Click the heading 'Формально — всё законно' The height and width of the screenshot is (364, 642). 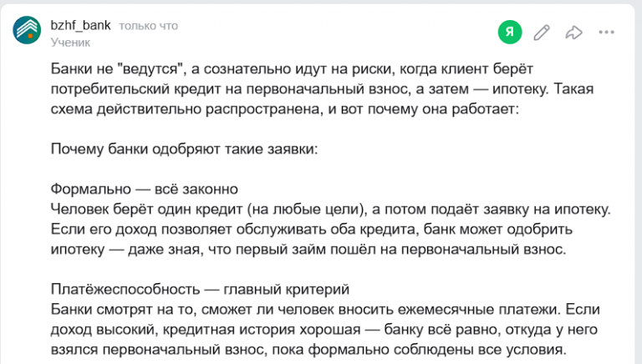(145, 190)
